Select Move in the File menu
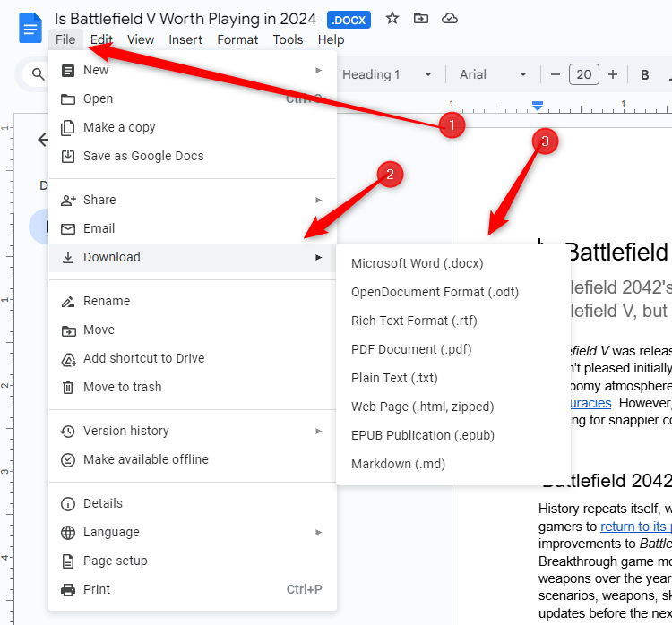672x625 pixels. [193, 330]
